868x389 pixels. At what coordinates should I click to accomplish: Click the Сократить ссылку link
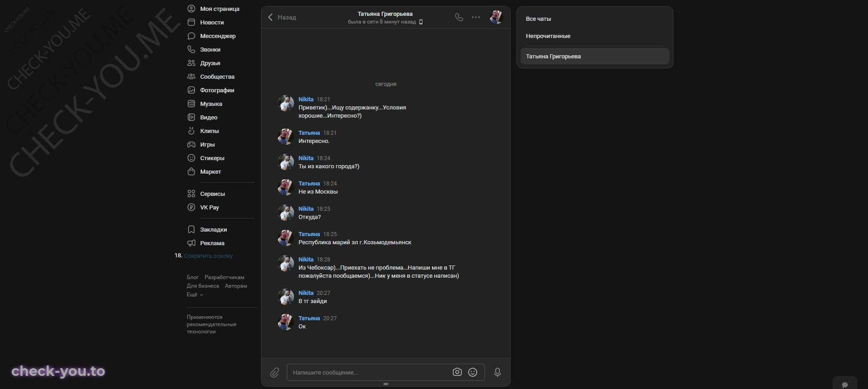(209, 256)
